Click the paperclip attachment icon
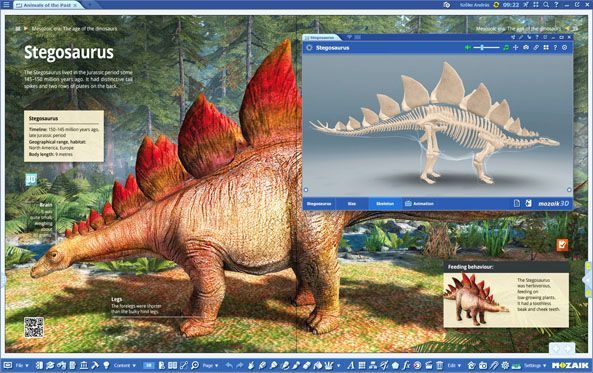Screen dimensions: 593x373 tap(494, 365)
